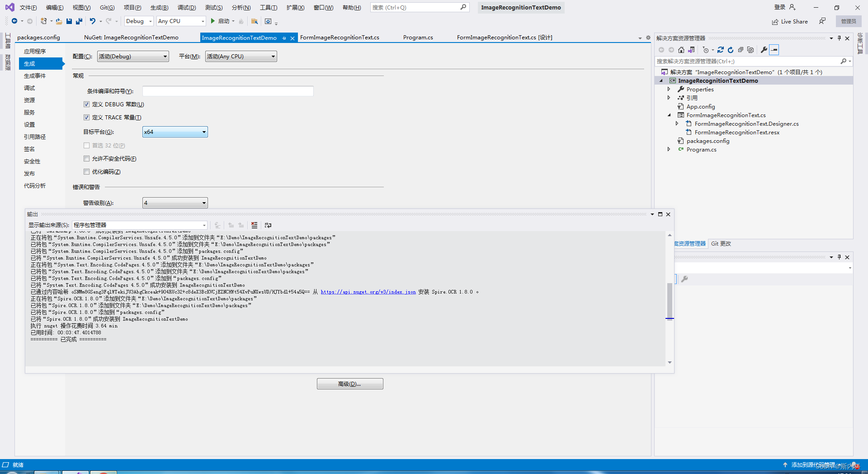Open the Platform dropdown showing 活动(Any CPU)
Image resolution: width=868 pixels, height=474 pixels.
pos(241,56)
